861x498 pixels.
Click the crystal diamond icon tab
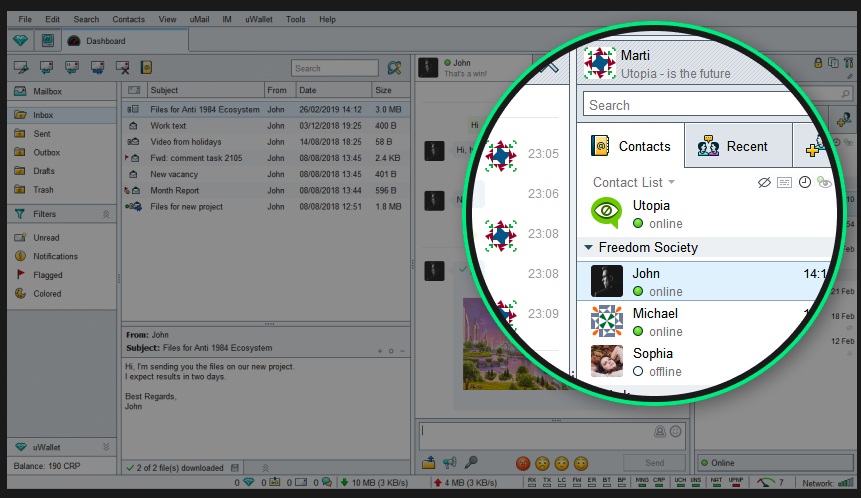(x=20, y=41)
